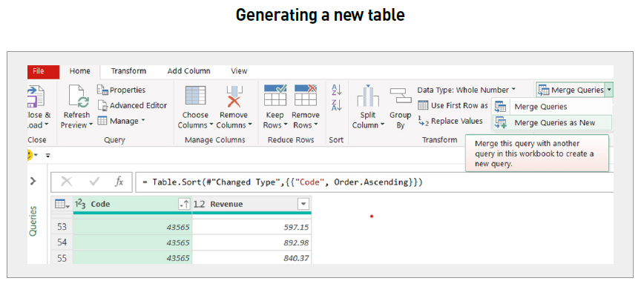Viewport: 644px width, 301px height.
Task: Click the Split Column icon
Action: (367, 96)
